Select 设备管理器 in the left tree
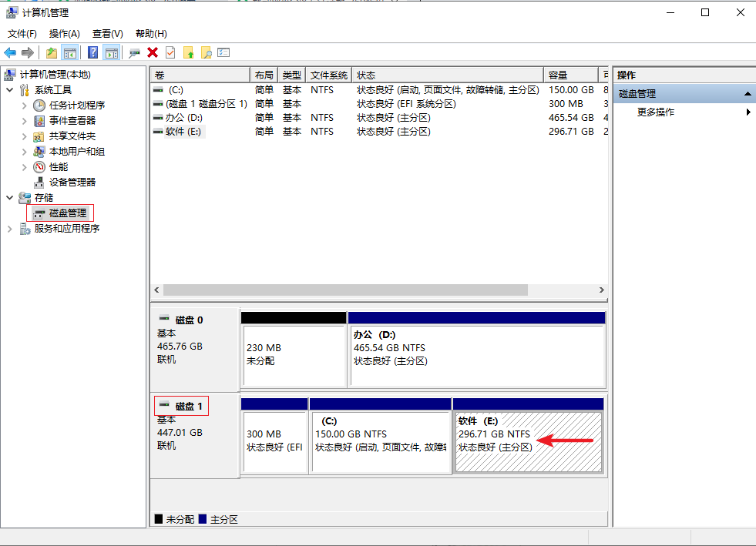This screenshot has width=756, height=546. [72, 183]
